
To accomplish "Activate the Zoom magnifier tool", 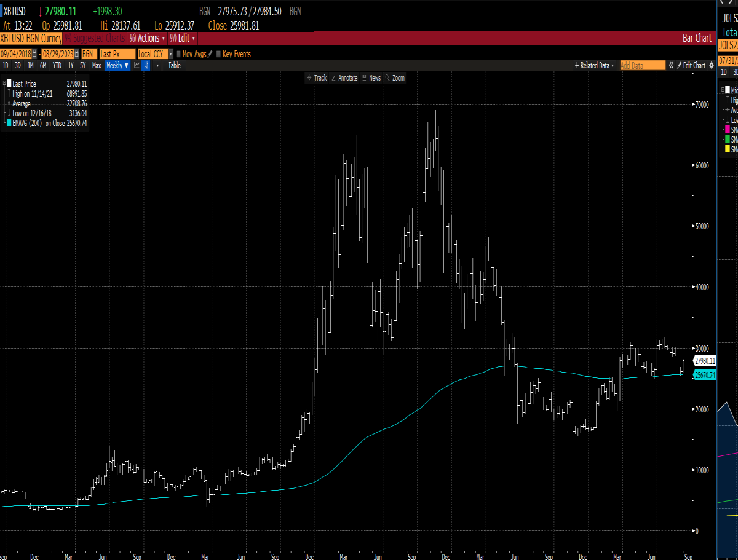I will click(395, 78).
